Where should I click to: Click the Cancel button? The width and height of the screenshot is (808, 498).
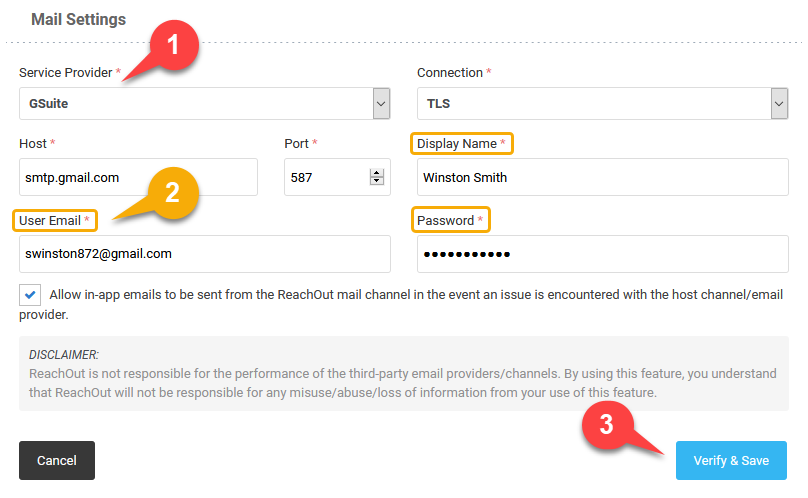point(57,460)
